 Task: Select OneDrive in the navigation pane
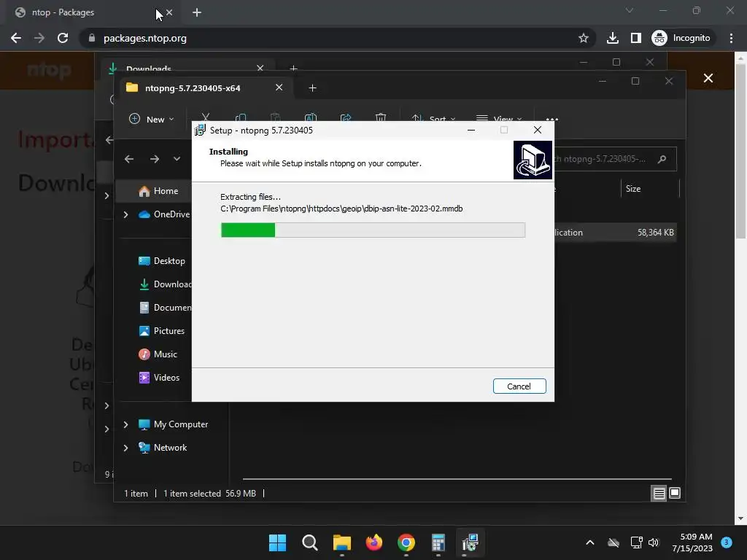coord(164,214)
